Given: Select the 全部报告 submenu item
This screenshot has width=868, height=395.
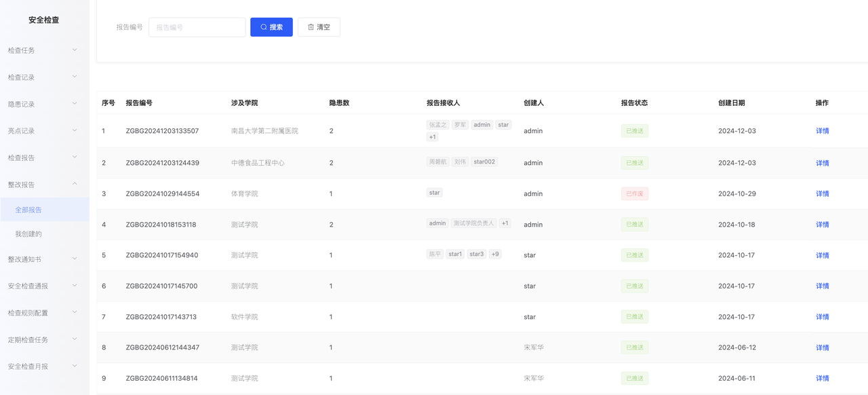Looking at the screenshot, I should tap(45, 210).
